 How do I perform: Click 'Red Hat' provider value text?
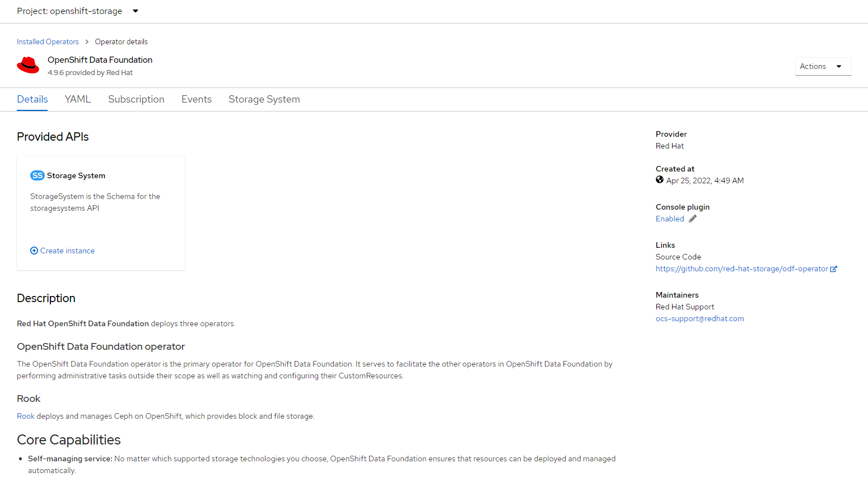670,146
